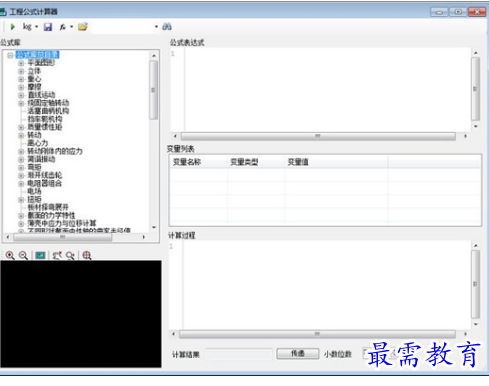Screen dimensions: 489x386
Task: Click the kg unit icon
Action: tap(27, 27)
